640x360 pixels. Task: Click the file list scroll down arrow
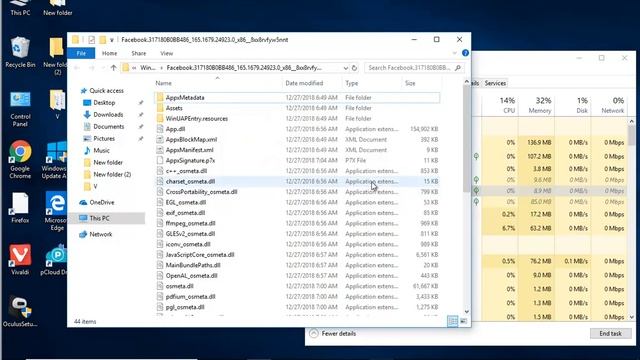click(467, 312)
